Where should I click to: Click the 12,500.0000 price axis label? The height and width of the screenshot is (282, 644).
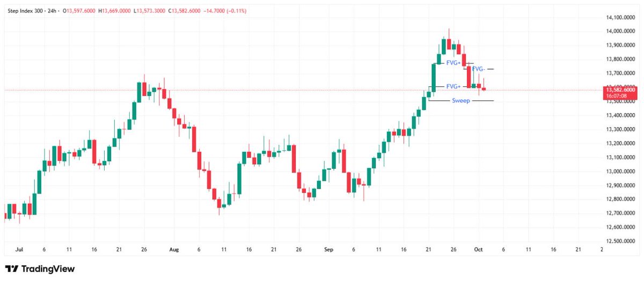pyautogui.click(x=621, y=241)
